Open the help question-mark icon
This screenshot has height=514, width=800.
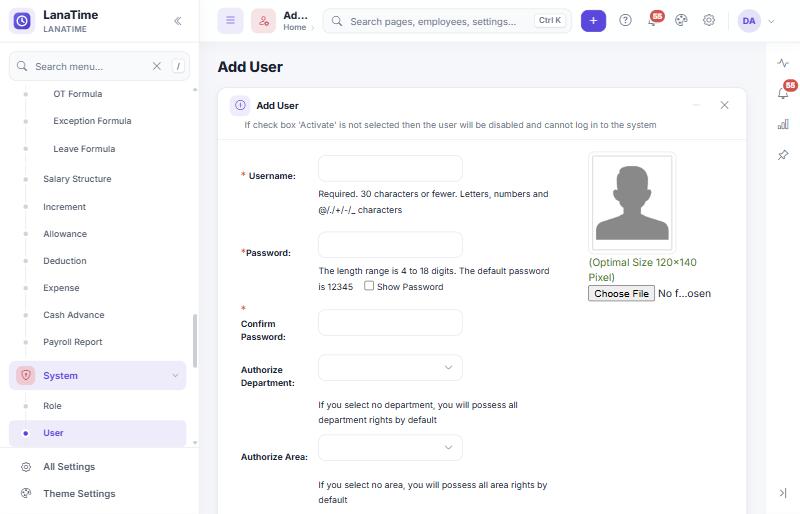pyautogui.click(x=626, y=20)
